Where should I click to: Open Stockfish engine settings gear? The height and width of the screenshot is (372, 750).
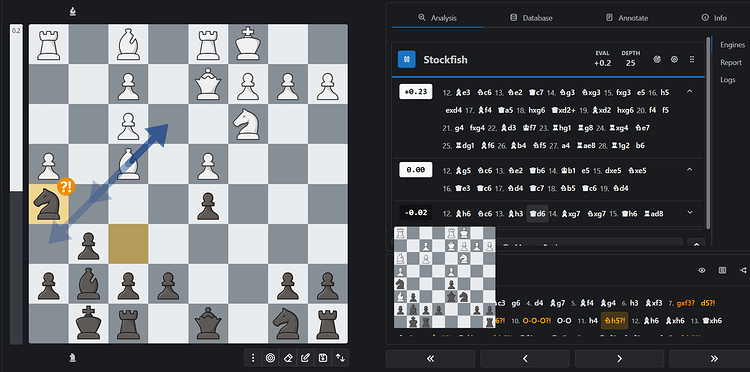tap(674, 60)
